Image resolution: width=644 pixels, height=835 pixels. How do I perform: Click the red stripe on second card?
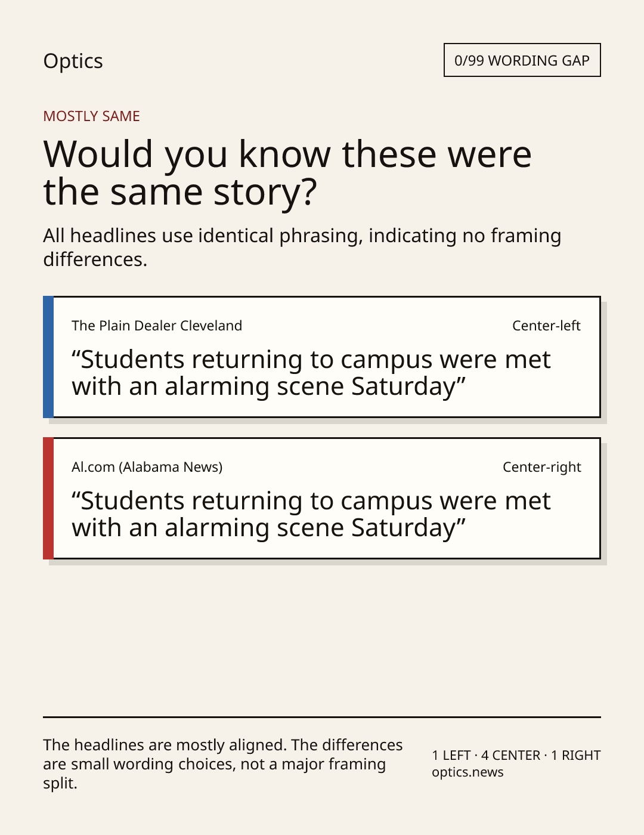pyautogui.click(x=48, y=498)
